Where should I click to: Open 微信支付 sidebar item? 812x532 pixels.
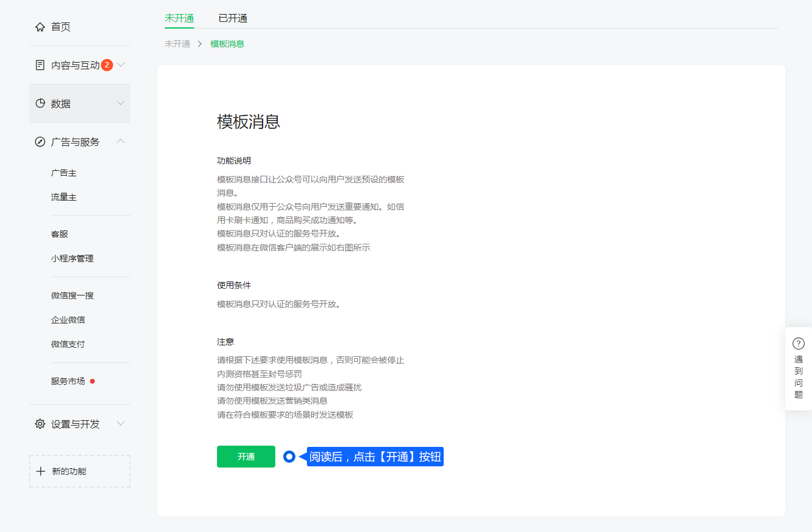(x=68, y=344)
